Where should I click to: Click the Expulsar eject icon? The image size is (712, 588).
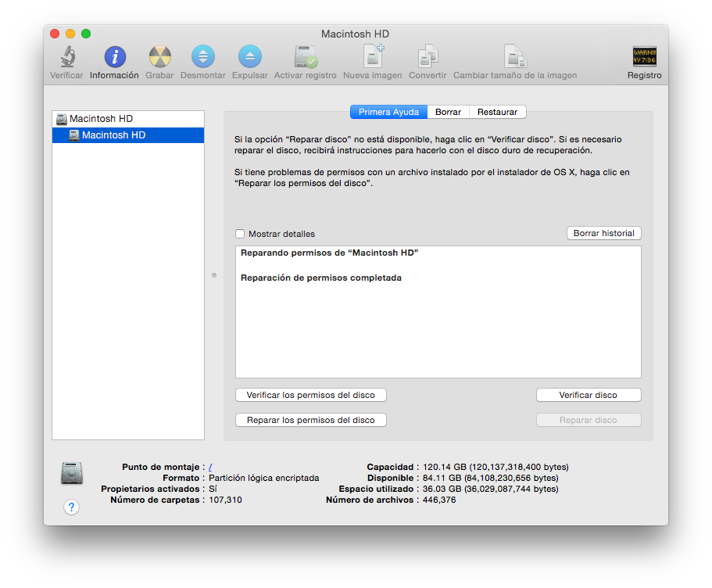pos(249,57)
